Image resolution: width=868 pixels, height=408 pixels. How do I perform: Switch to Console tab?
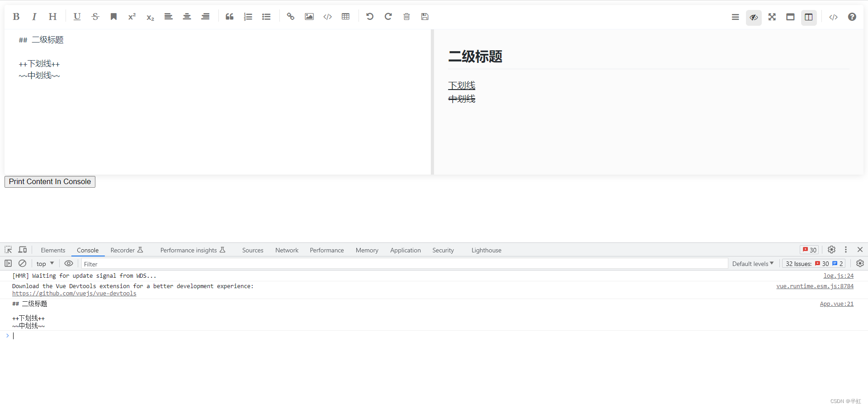click(x=88, y=250)
